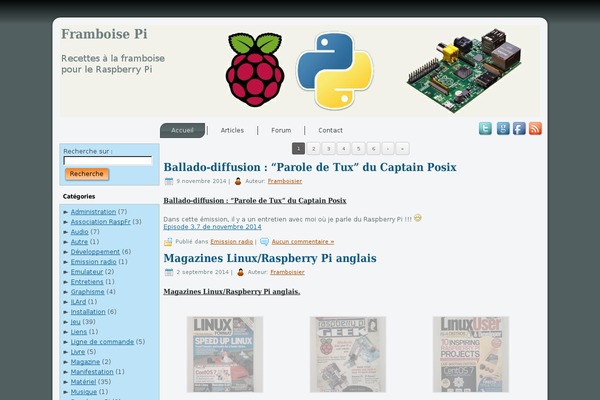Open the Développement category
The image size is (600, 400).
95,251
